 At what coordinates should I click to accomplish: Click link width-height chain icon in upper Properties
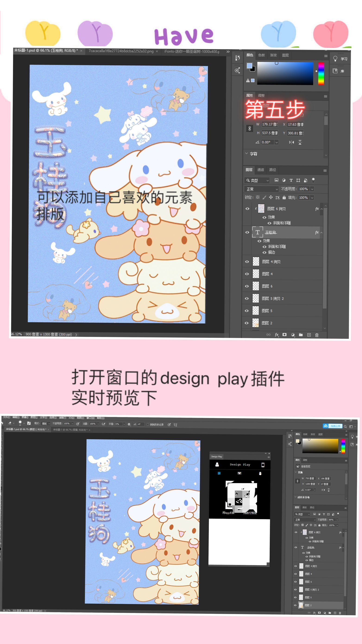250,128
